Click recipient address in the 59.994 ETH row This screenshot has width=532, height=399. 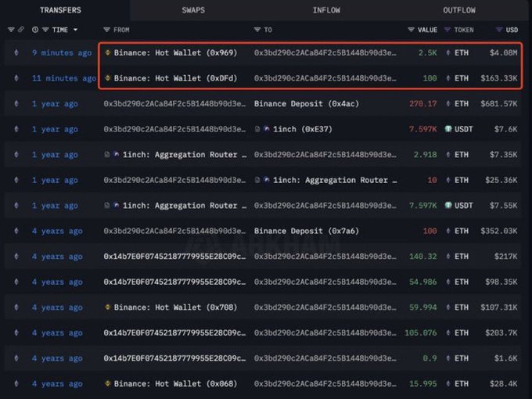[x=325, y=307]
